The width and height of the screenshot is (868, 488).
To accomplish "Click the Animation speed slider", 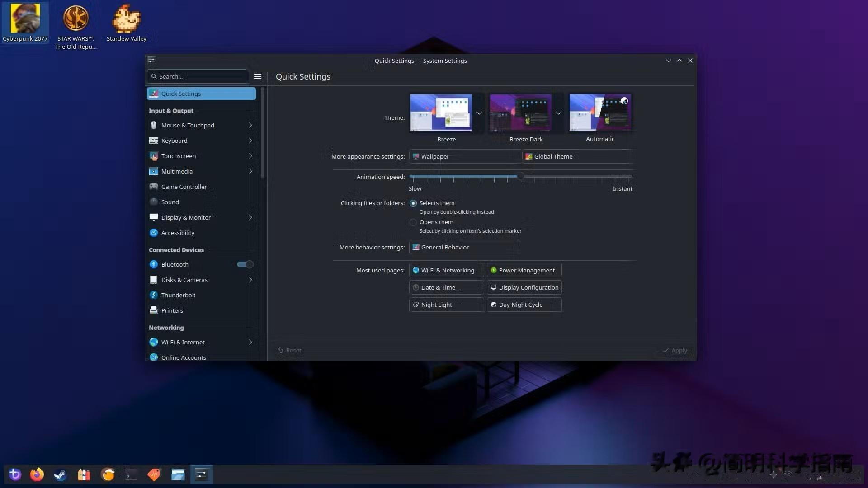I will tap(520, 176).
